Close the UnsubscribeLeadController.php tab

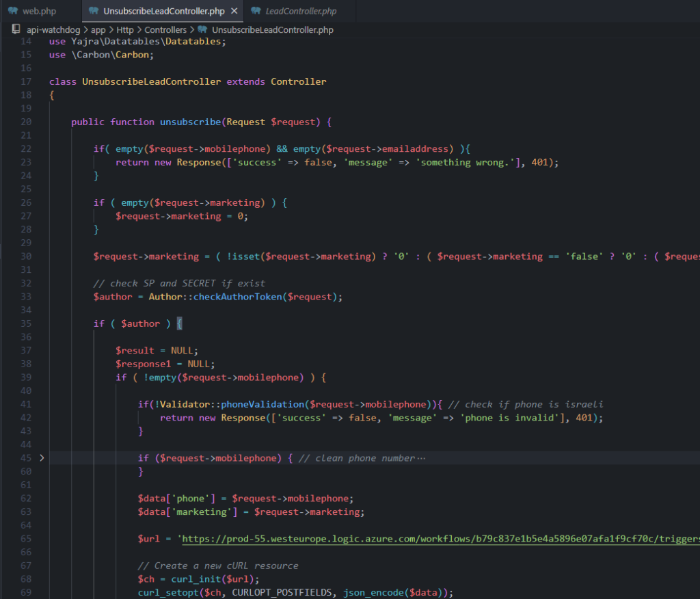[x=234, y=11]
